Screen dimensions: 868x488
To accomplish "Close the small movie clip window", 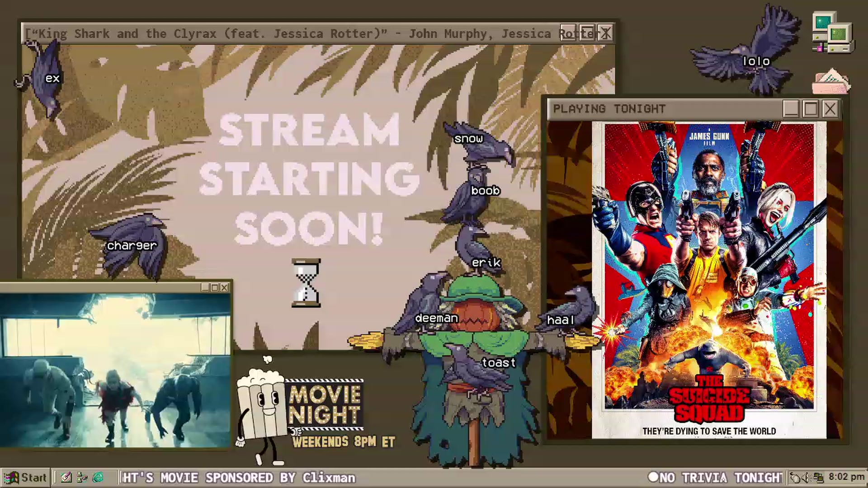I will [x=224, y=287].
